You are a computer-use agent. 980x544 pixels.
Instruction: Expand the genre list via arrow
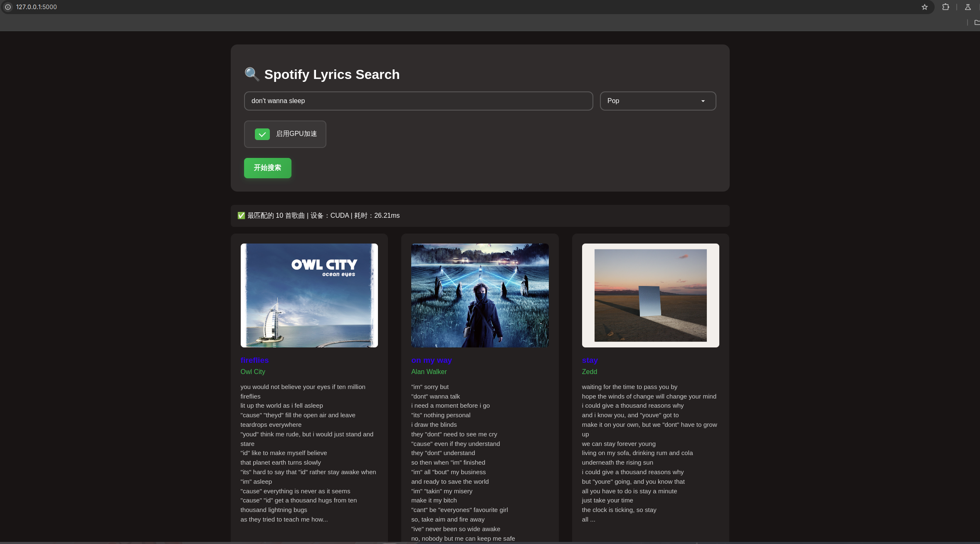point(703,101)
